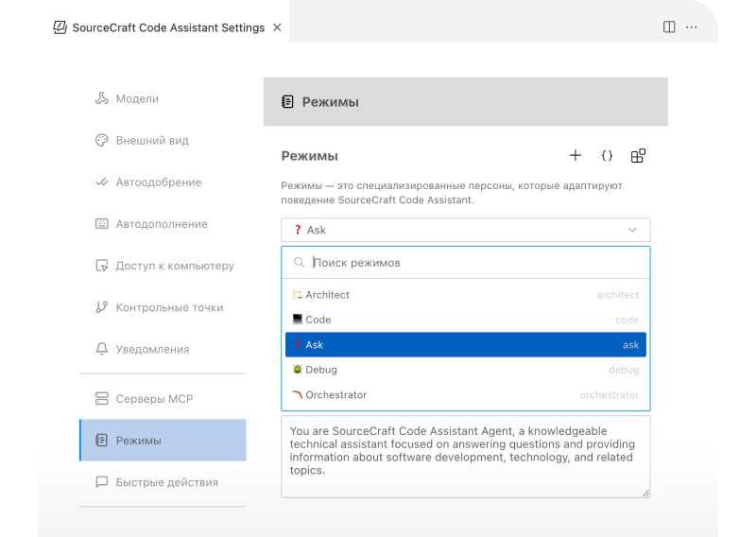The width and height of the screenshot is (756, 537).
Task: Click the modes marketplace grid icon
Action: coord(638,156)
